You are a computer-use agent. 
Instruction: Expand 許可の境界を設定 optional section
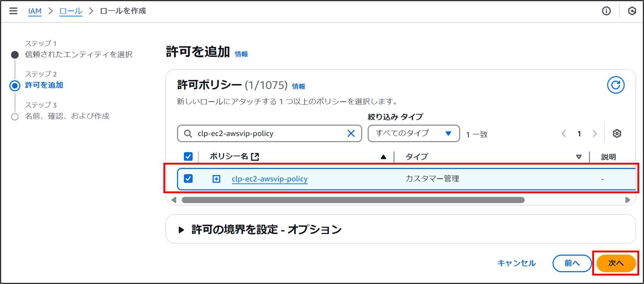pos(181,230)
